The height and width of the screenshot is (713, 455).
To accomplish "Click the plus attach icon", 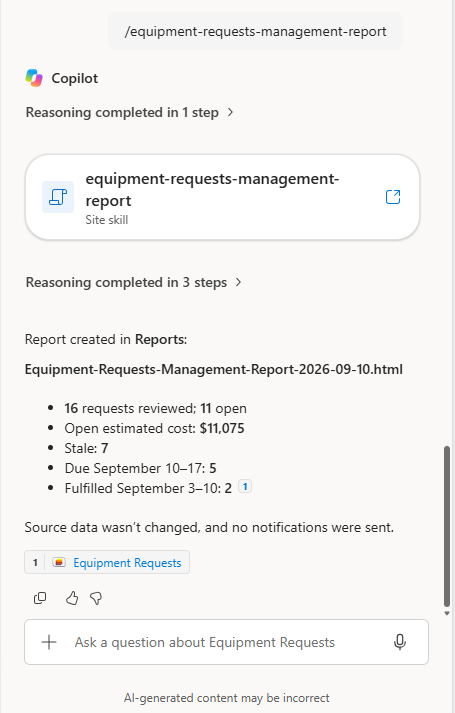I will (x=49, y=642).
